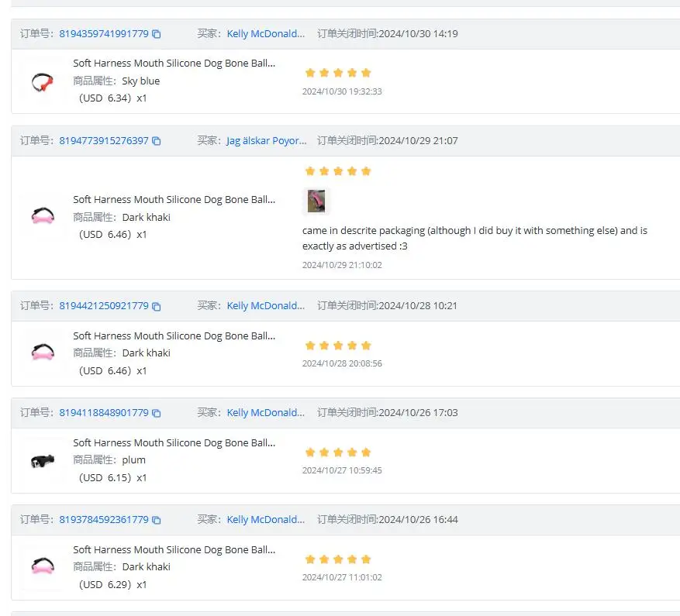
Task: Click plum product thumbnail image
Action: [43, 461]
